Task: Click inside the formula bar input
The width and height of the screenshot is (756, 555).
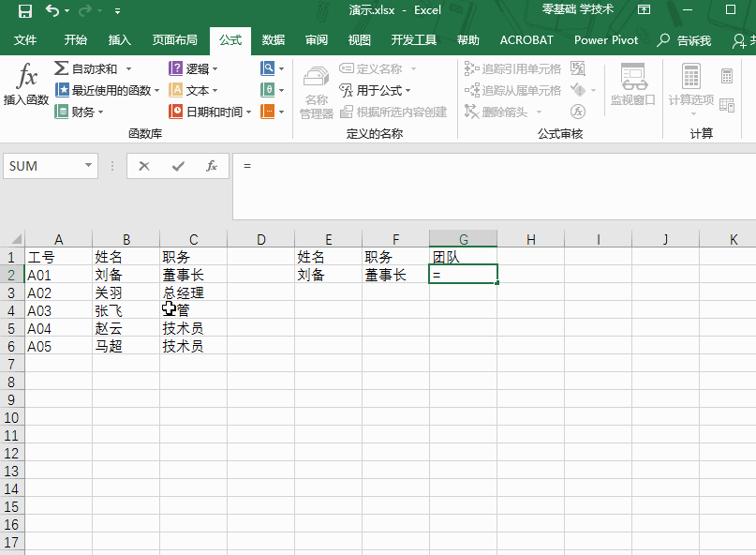Action: coord(495,187)
